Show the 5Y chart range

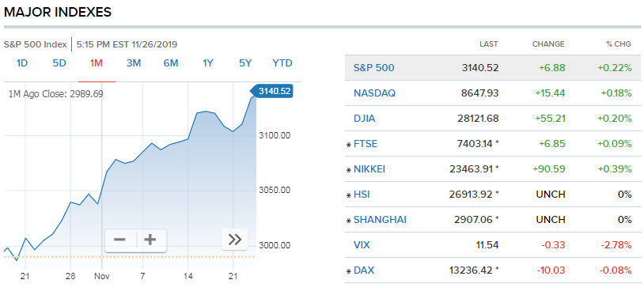pyautogui.click(x=245, y=63)
